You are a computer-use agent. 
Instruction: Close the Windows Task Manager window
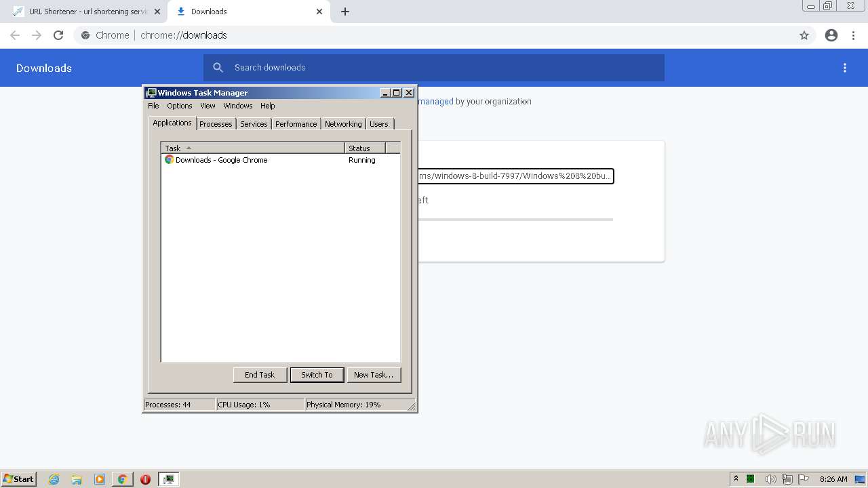(409, 93)
